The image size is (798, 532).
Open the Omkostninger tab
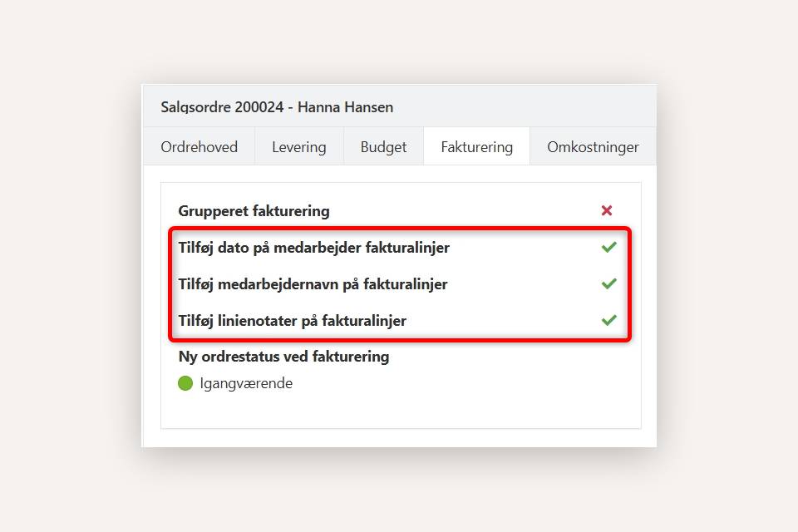pyautogui.click(x=593, y=146)
